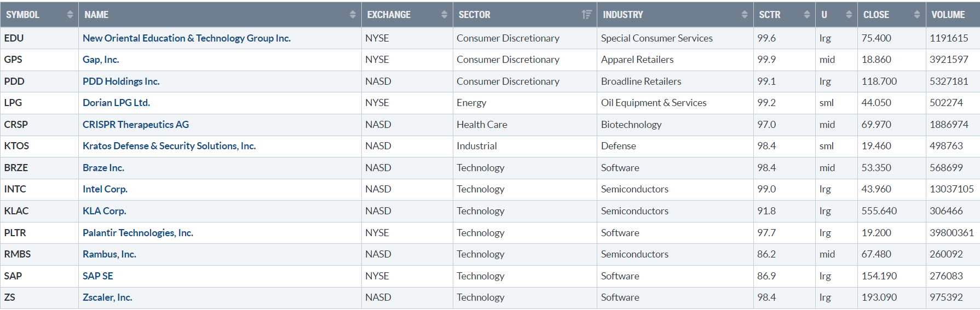Visit the CRISPR Therapeutics AG link
This screenshot has width=980, height=310.
pos(136,125)
